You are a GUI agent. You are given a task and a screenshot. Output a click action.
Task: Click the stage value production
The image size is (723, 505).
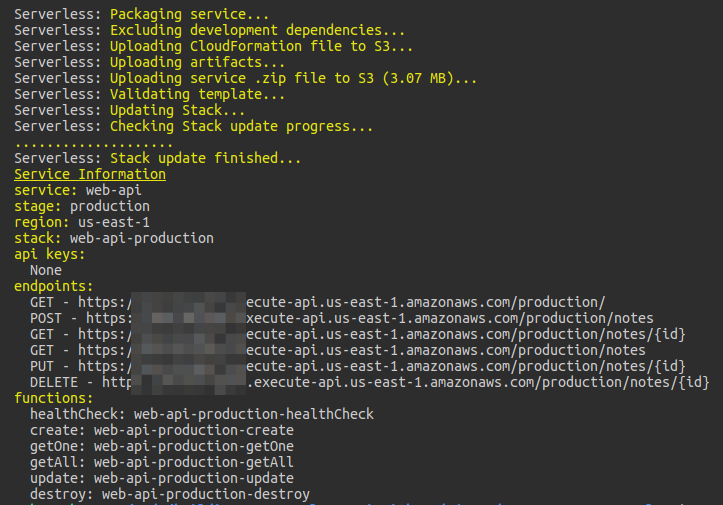[x=109, y=206]
